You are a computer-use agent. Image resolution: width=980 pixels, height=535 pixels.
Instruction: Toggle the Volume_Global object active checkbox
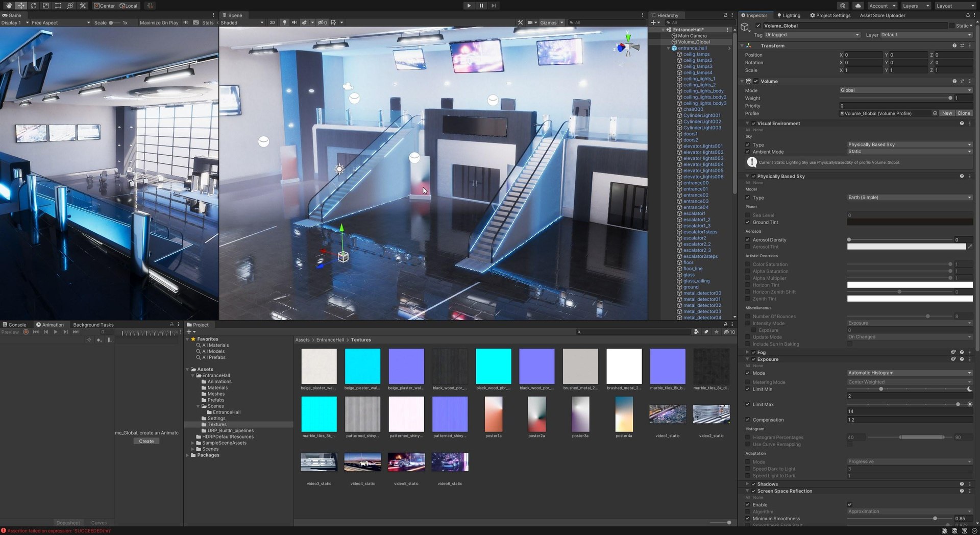pyautogui.click(x=758, y=26)
